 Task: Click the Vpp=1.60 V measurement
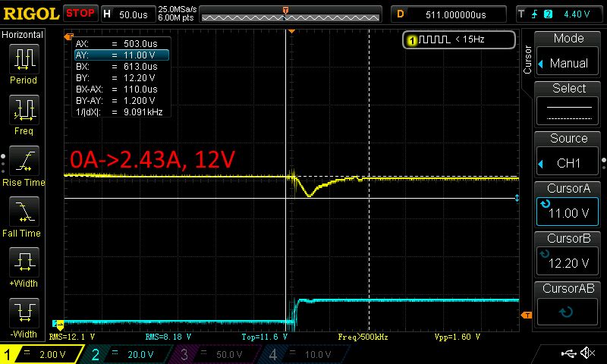coord(458,337)
